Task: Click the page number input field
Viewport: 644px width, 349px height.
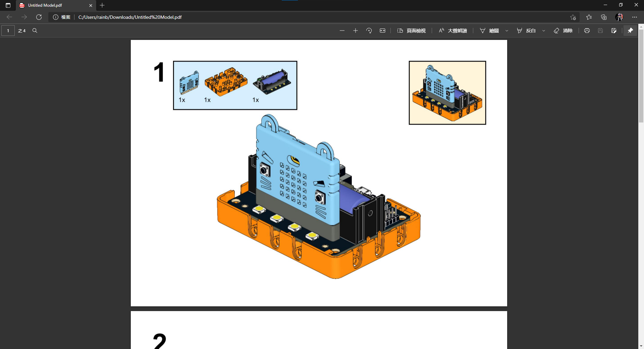Action: pyautogui.click(x=8, y=31)
